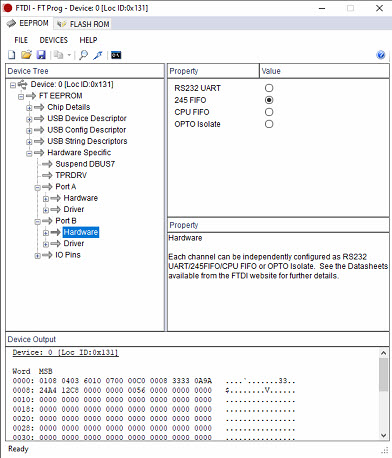Open the FILE menu

pyautogui.click(x=21, y=40)
